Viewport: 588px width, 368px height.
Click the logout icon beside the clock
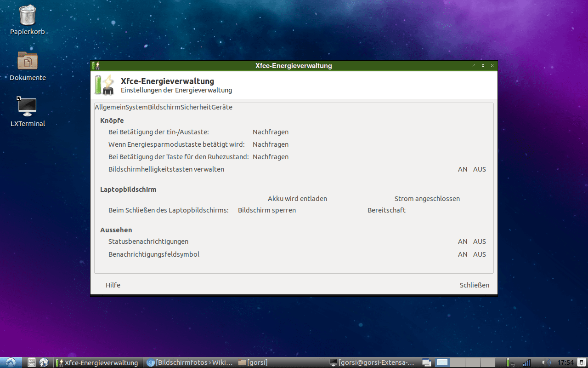581,362
